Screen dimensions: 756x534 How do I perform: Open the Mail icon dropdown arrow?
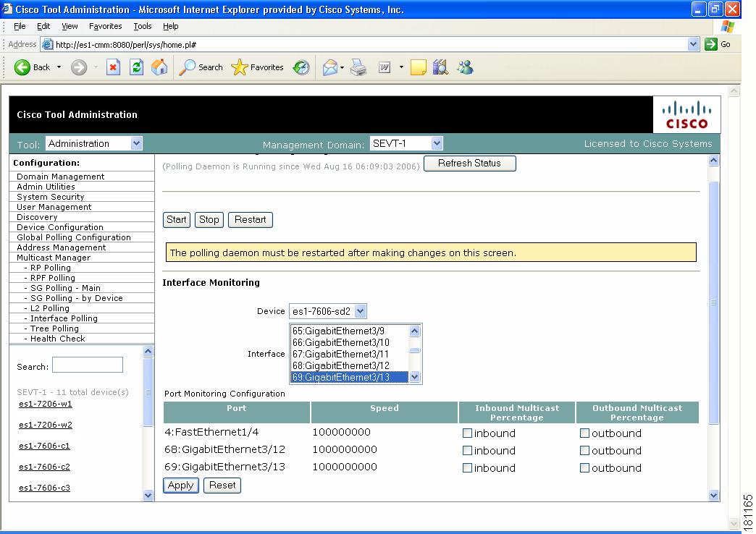[342, 67]
